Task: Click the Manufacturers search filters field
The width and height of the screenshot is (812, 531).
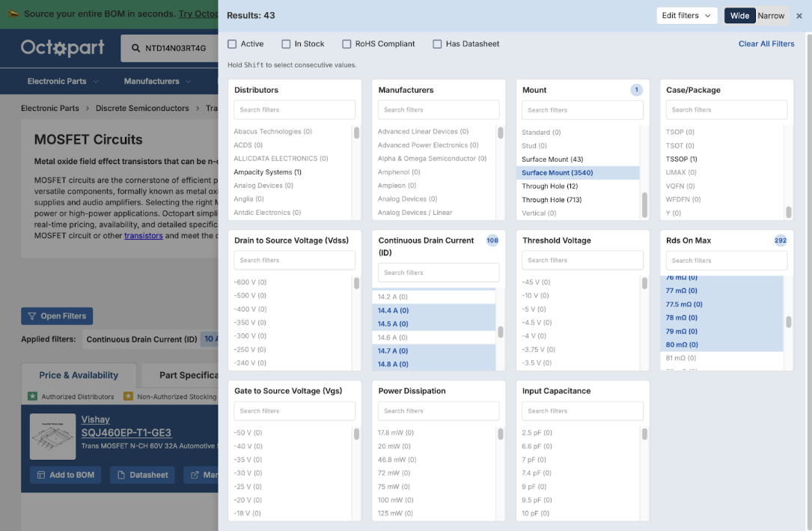Action: coord(439,110)
